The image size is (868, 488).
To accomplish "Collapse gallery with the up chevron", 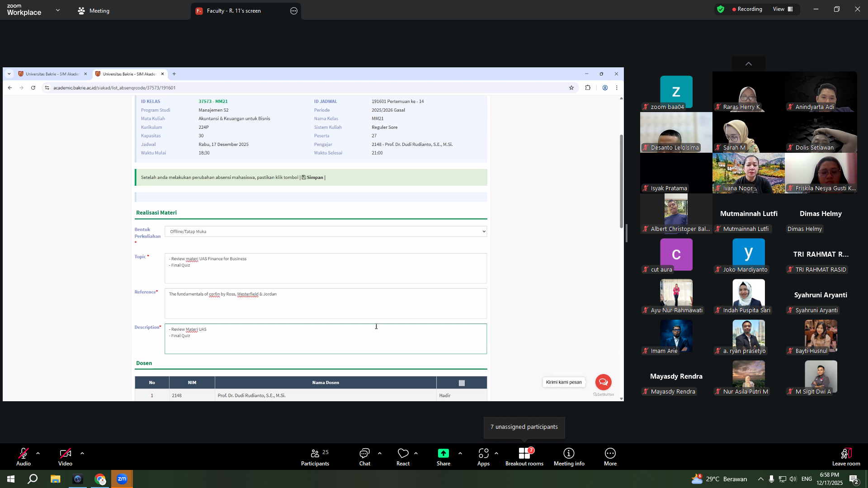I will point(749,64).
